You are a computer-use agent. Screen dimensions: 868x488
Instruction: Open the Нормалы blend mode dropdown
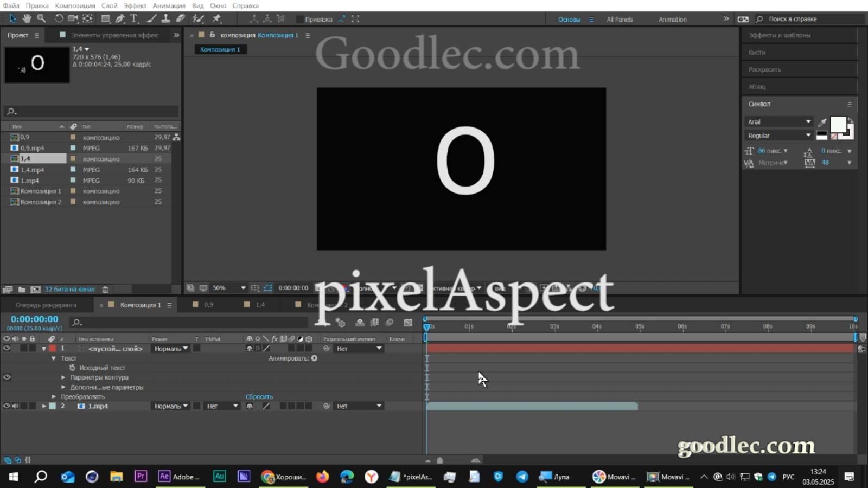170,349
